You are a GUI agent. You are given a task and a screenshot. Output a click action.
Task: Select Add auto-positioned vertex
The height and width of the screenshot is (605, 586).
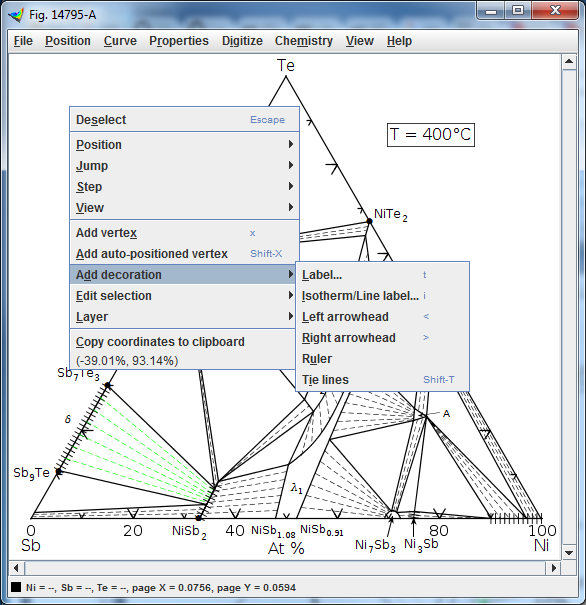click(x=184, y=254)
